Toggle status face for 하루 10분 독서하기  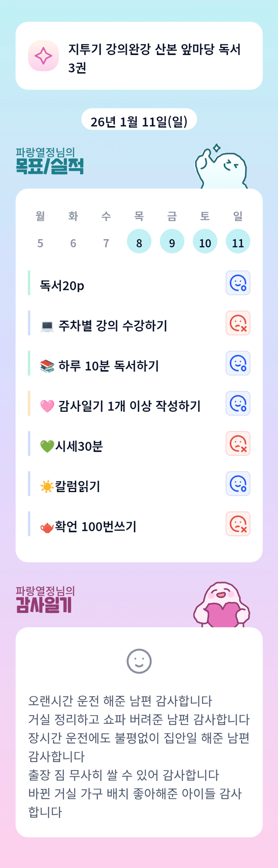238,363
